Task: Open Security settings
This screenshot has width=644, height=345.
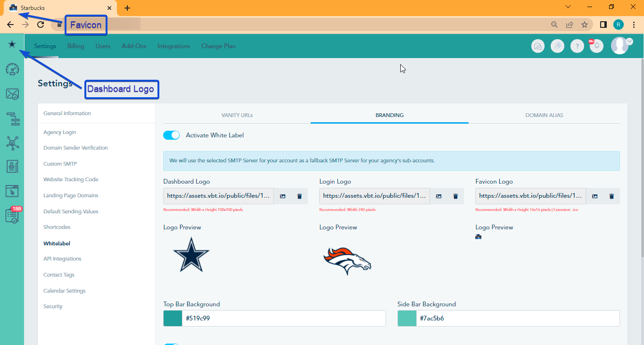Action: coord(53,306)
